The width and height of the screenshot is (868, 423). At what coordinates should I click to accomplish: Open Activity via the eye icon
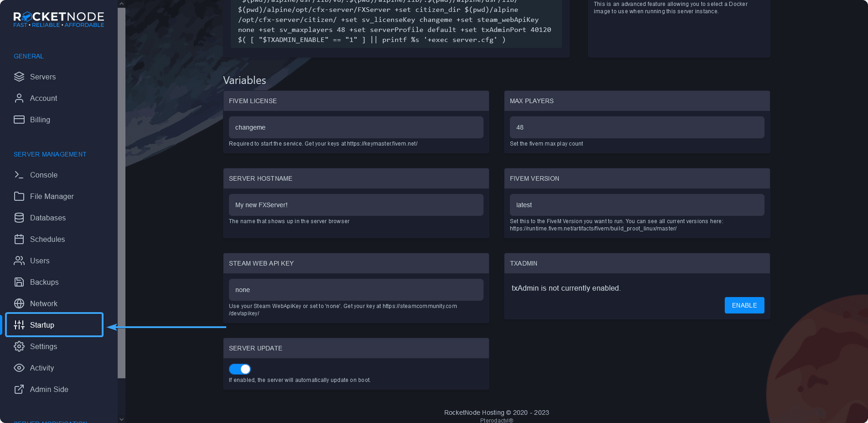point(19,368)
